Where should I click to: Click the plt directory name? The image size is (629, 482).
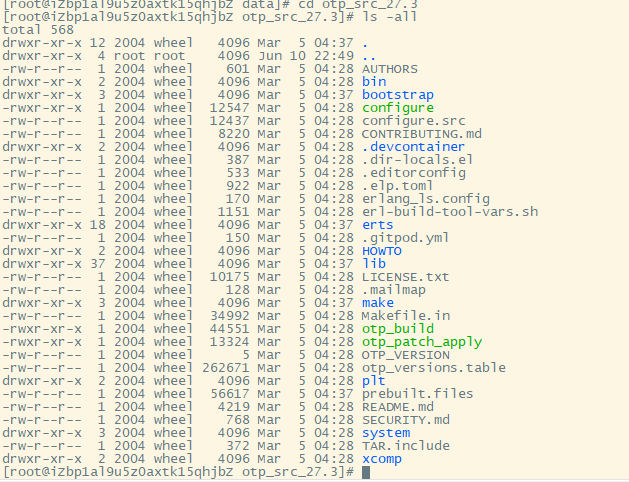click(x=373, y=381)
